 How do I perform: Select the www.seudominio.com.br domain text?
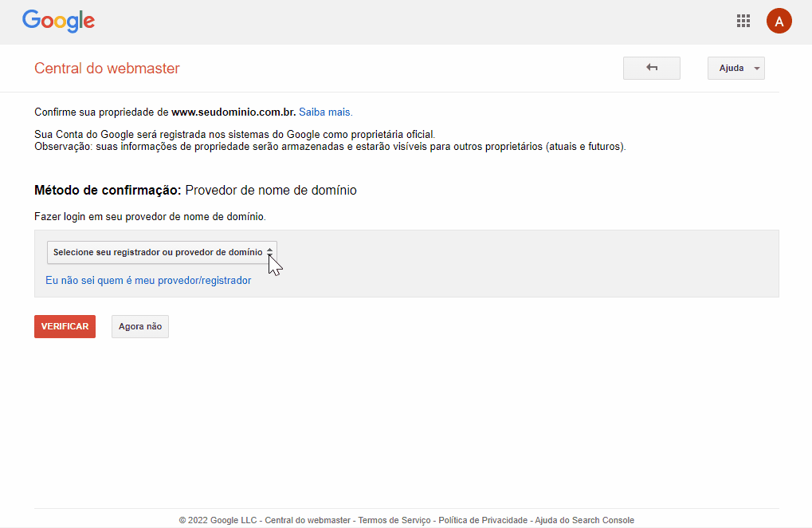tap(233, 112)
